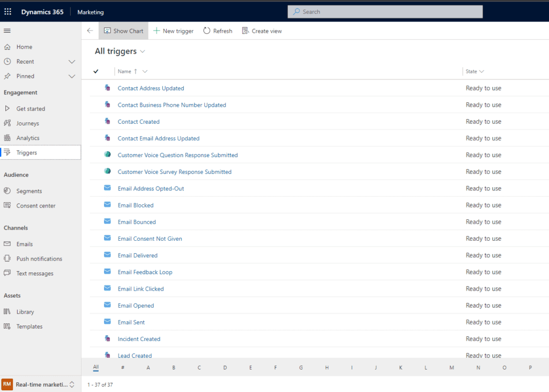Click the RM area switcher badge
549x392 pixels.
click(7, 384)
